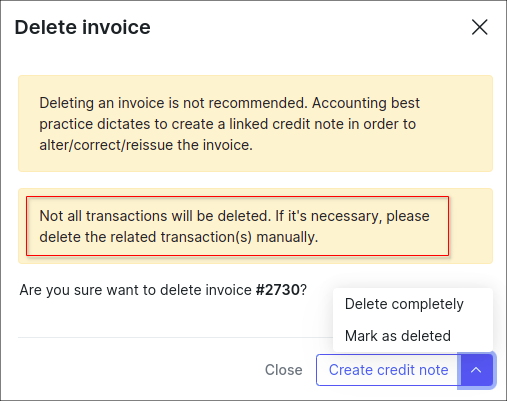
Task: Click the words 'please' in the highlighted warning
Action: click(x=408, y=217)
